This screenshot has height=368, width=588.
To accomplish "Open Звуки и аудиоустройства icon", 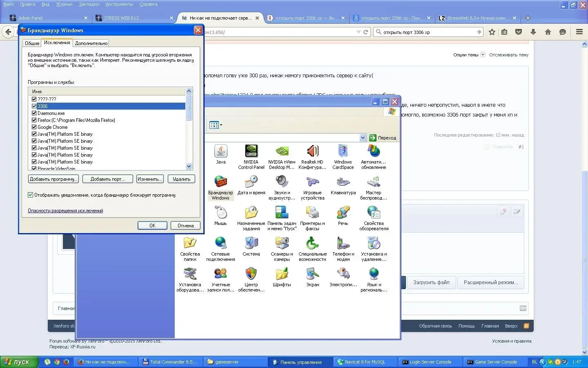I will coord(282,188).
